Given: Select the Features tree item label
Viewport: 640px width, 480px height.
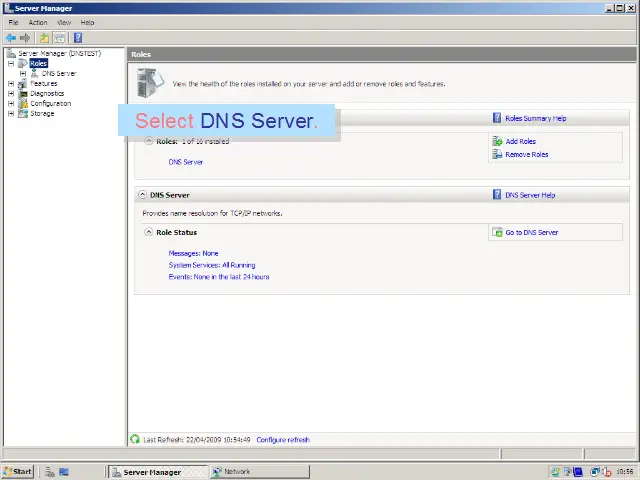Looking at the screenshot, I should [44, 84].
